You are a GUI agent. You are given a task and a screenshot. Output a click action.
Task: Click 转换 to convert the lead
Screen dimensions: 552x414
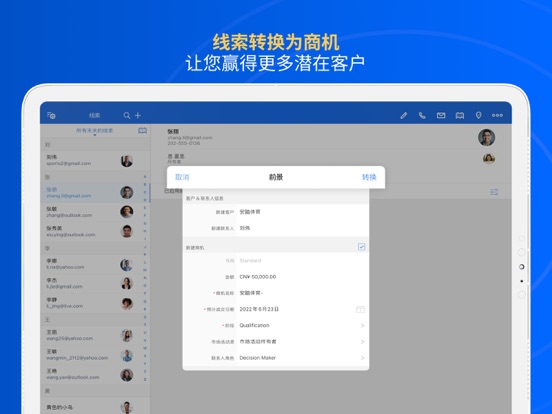[x=369, y=177]
